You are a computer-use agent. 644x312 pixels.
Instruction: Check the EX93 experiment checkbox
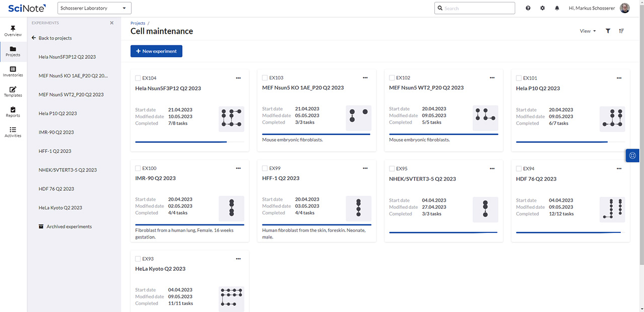(138, 259)
